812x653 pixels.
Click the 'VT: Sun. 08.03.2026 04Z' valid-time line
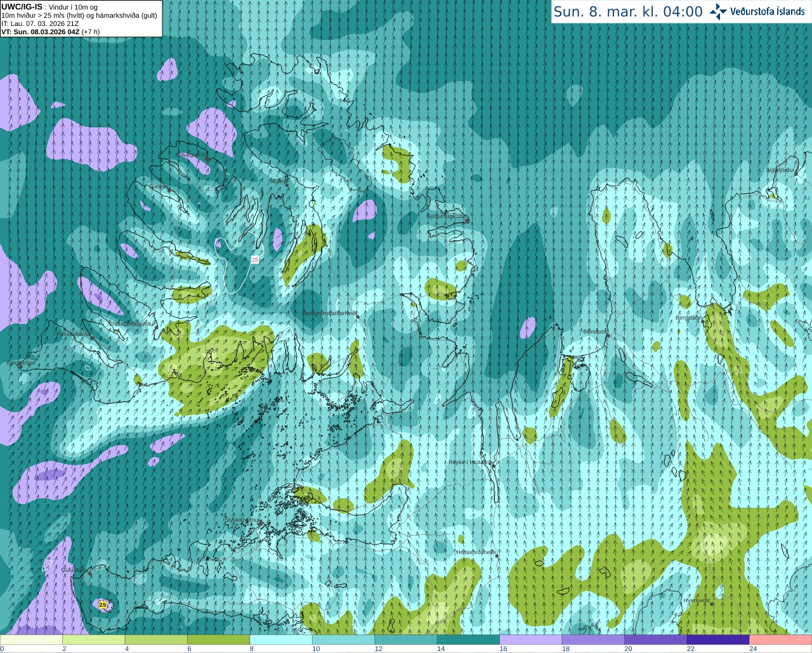pos(41,32)
